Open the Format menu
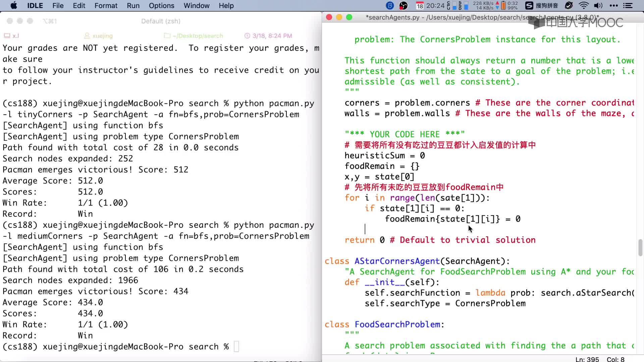 click(106, 6)
